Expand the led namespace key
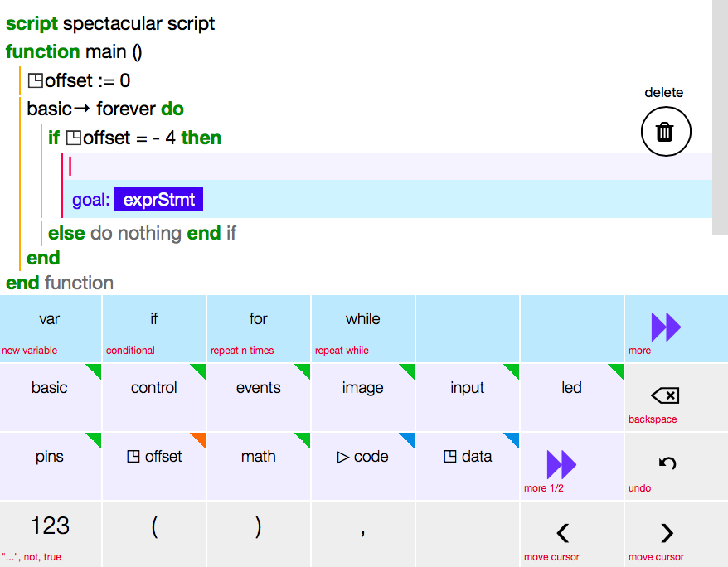This screenshot has width=728, height=567. tap(571, 388)
